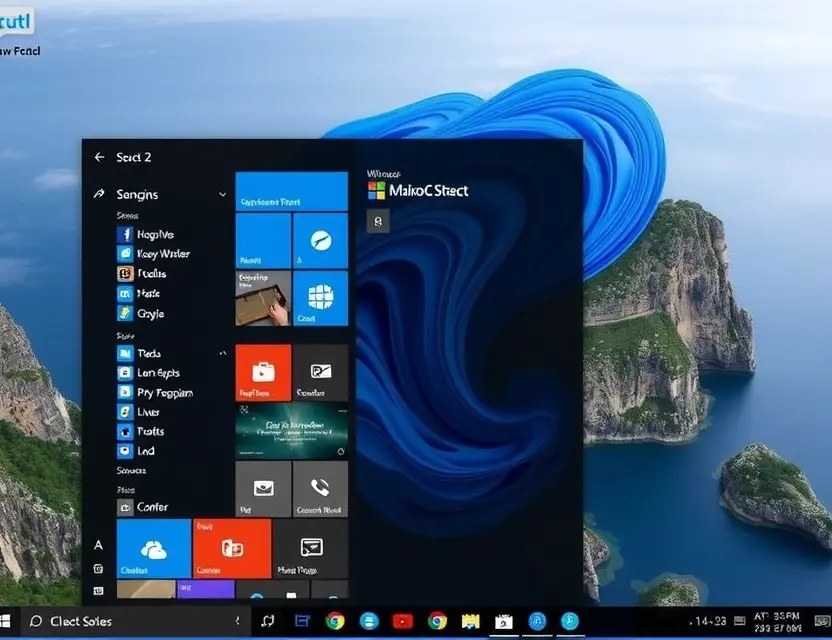Open the dark 'Nhesr Pregs' tile
Image resolution: width=832 pixels, height=640 pixels.
(310, 548)
